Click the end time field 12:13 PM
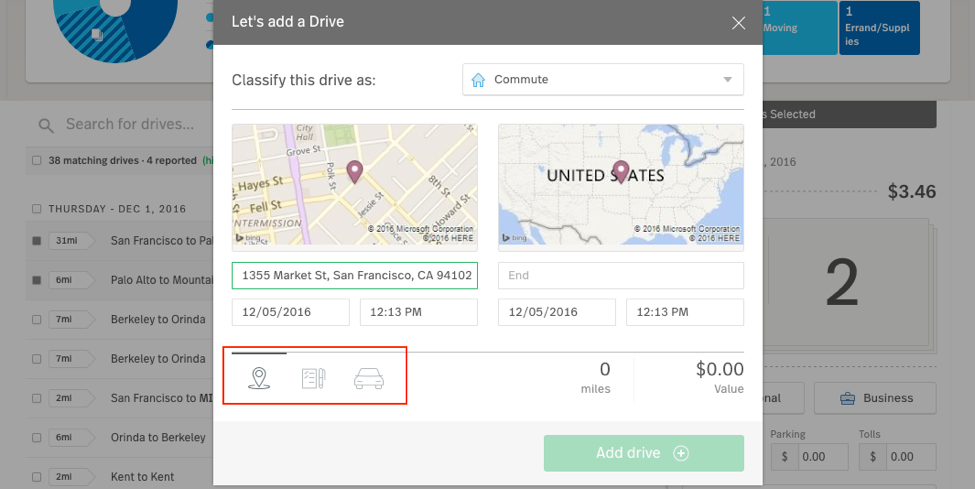Viewport: 975px width, 489px height. point(685,312)
